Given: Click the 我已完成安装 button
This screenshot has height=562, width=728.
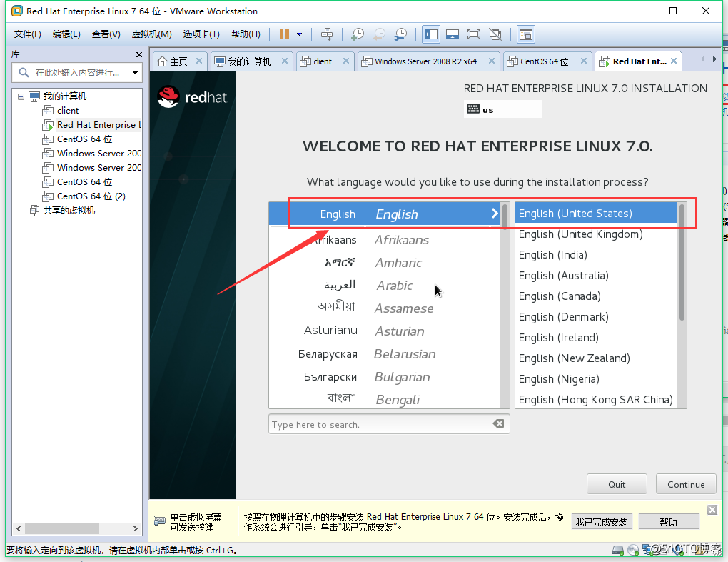Looking at the screenshot, I should point(601,521).
